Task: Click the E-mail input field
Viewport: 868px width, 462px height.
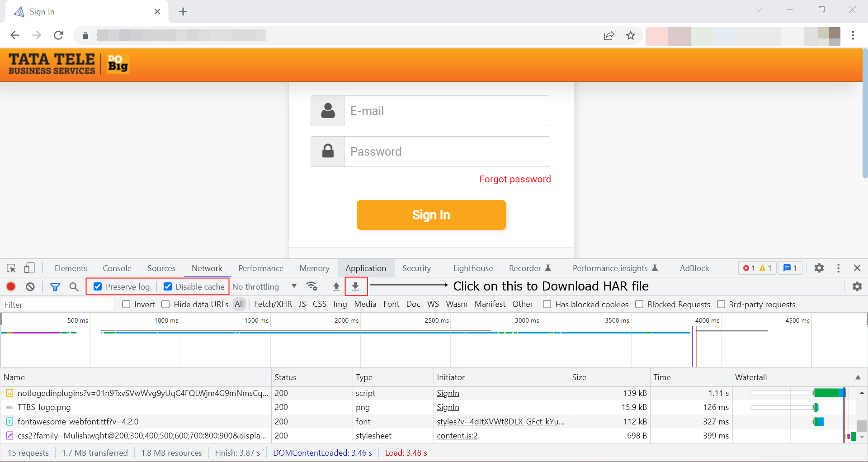Action: point(447,111)
